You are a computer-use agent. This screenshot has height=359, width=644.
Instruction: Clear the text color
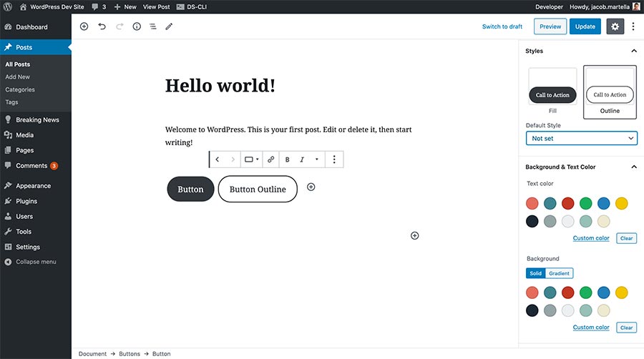(x=626, y=238)
